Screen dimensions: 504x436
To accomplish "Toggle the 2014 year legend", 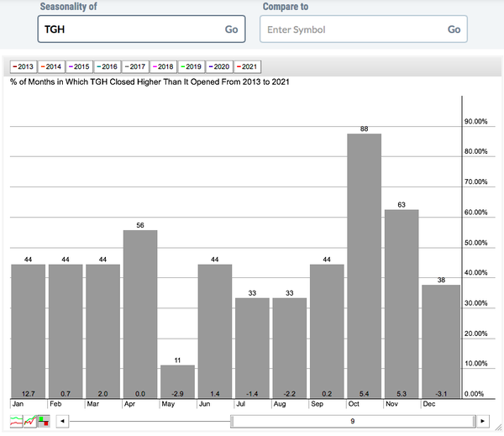I will click(x=51, y=66).
